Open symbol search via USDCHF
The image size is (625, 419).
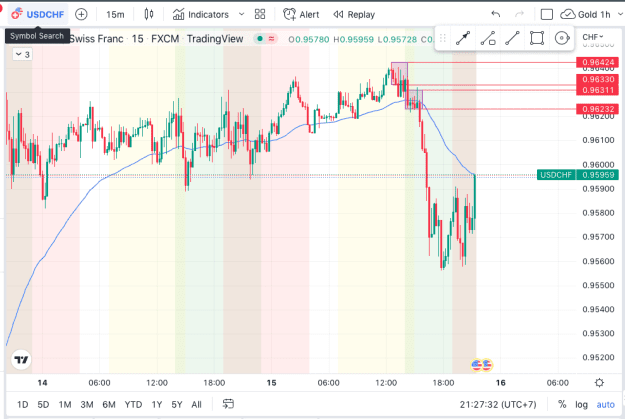38,14
